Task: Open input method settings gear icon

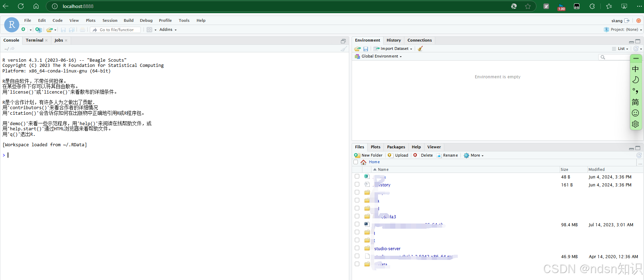Action: (x=635, y=124)
